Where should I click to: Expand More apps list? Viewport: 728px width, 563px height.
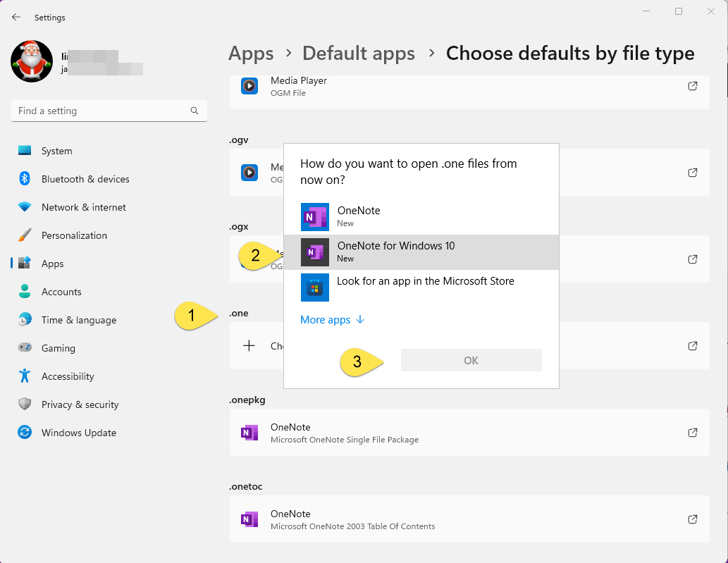pos(332,320)
